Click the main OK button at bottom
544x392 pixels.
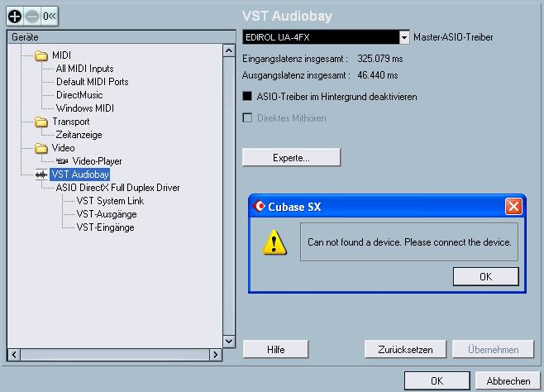[437, 381]
